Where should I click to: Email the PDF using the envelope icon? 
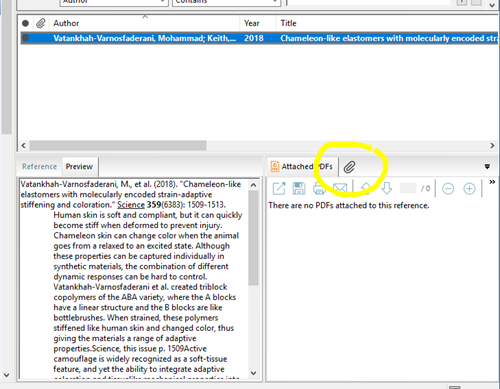340,189
